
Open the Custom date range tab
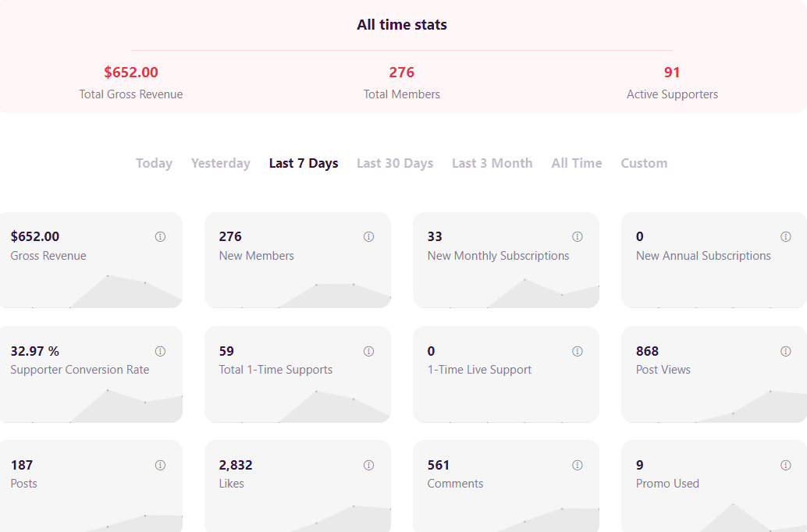(644, 164)
